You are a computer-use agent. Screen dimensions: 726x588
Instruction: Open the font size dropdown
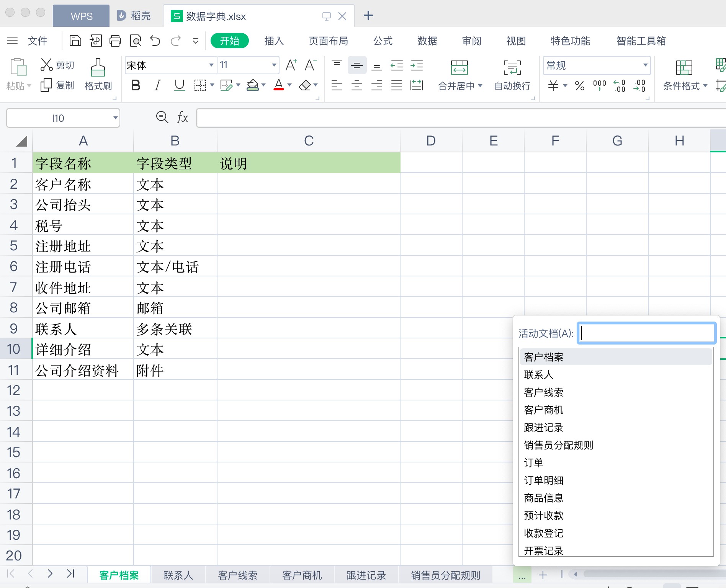[x=274, y=65]
